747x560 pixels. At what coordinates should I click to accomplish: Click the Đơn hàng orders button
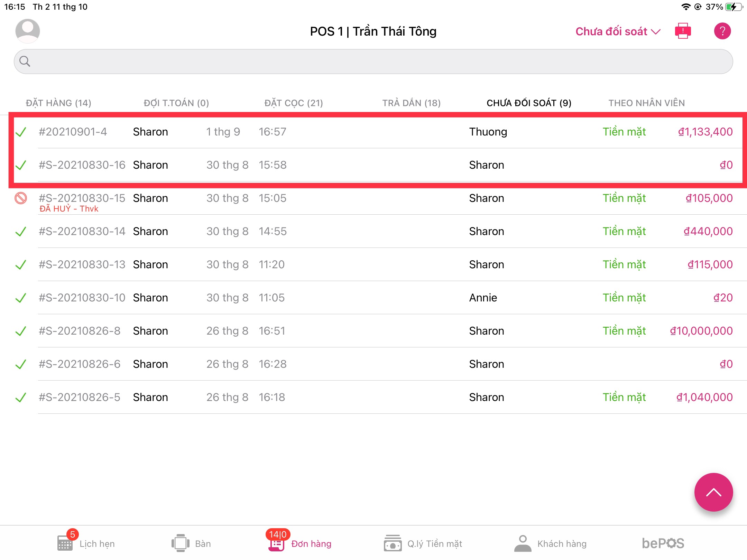(x=299, y=543)
